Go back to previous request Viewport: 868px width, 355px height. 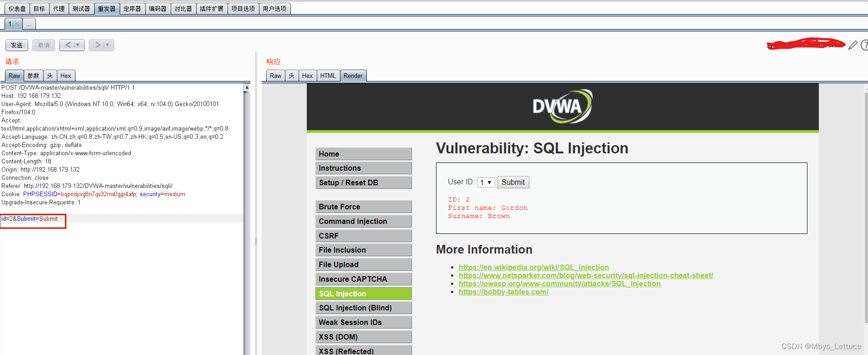(68, 45)
